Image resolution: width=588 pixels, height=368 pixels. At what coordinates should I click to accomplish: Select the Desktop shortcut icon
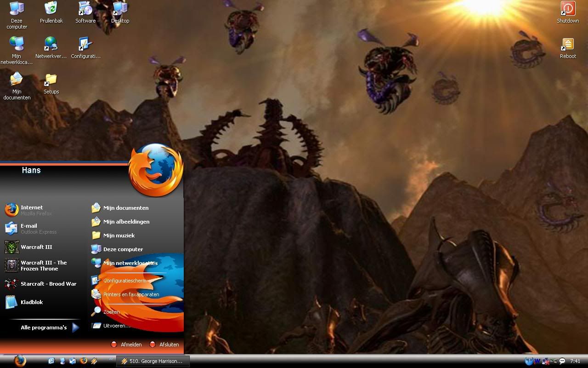coord(120,12)
